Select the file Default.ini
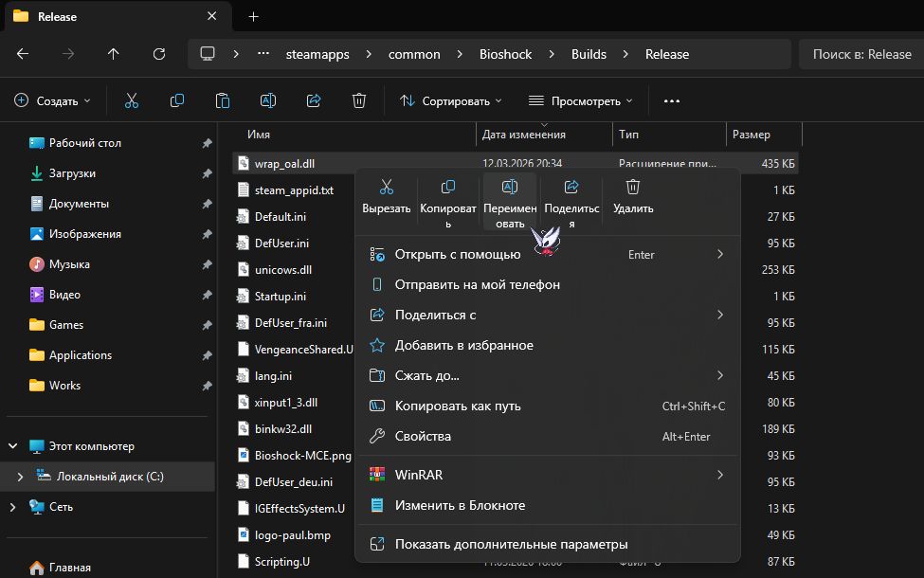The height and width of the screenshot is (578, 924). [281, 217]
